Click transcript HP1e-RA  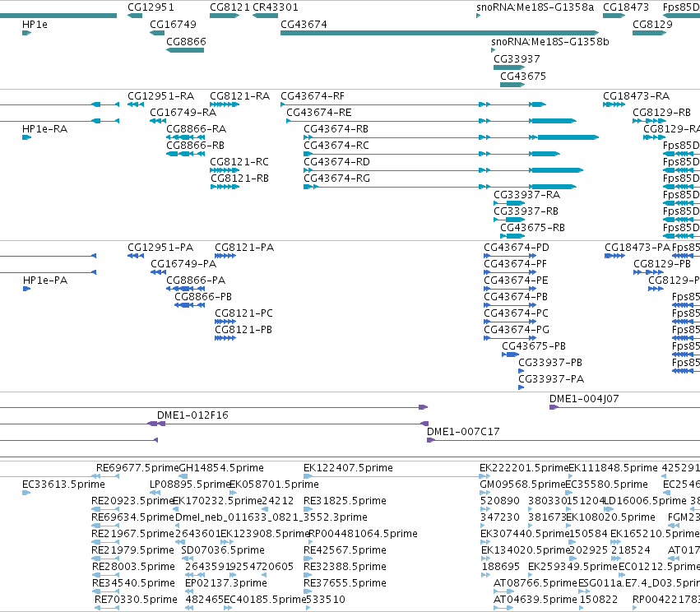[27, 137]
